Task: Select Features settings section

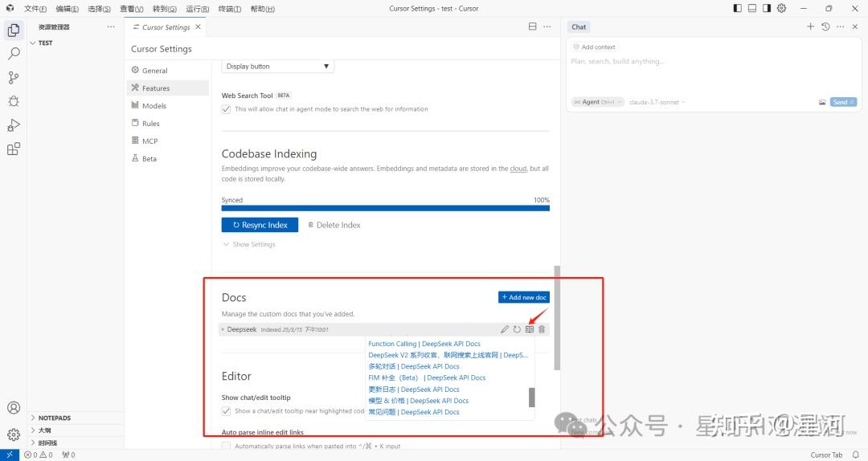Action: coord(168,88)
